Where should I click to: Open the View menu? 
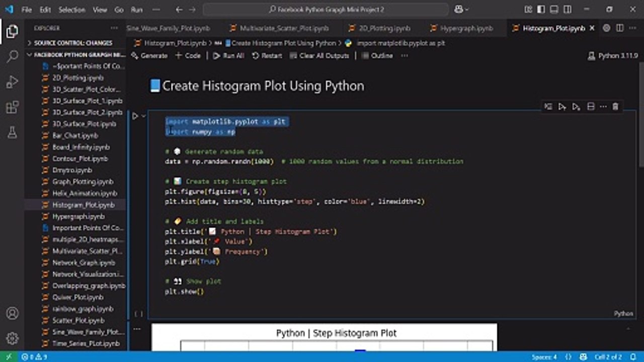pos(100,10)
